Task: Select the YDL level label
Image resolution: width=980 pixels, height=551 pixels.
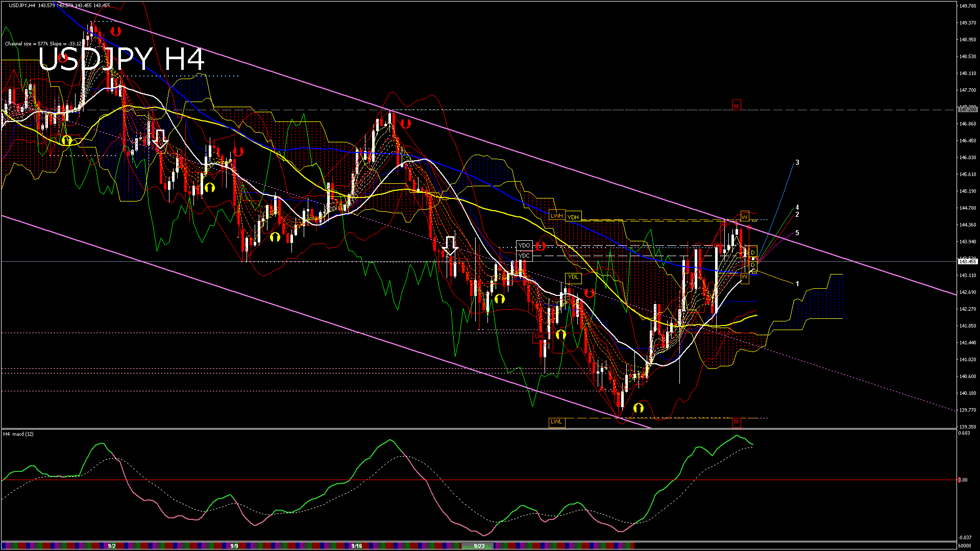Action: (573, 277)
